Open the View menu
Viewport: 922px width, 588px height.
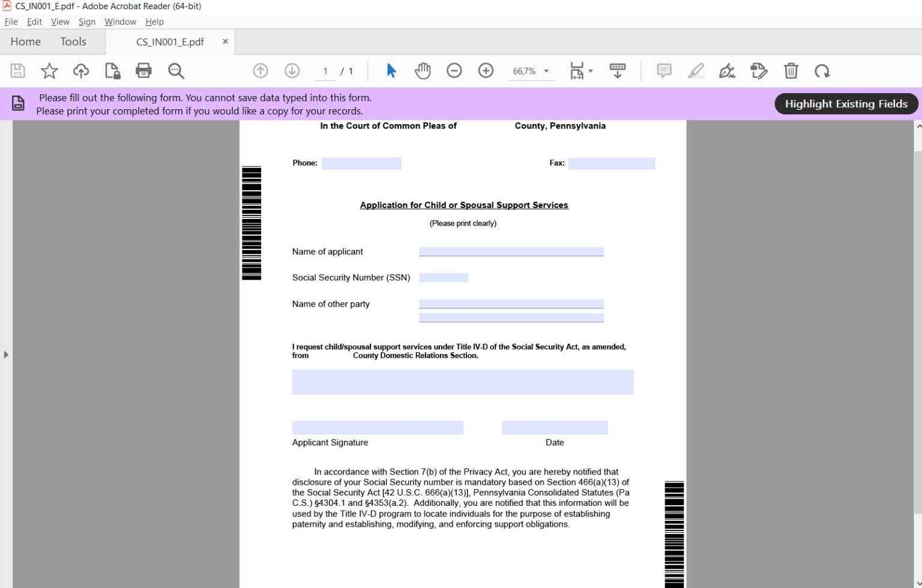tap(60, 22)
